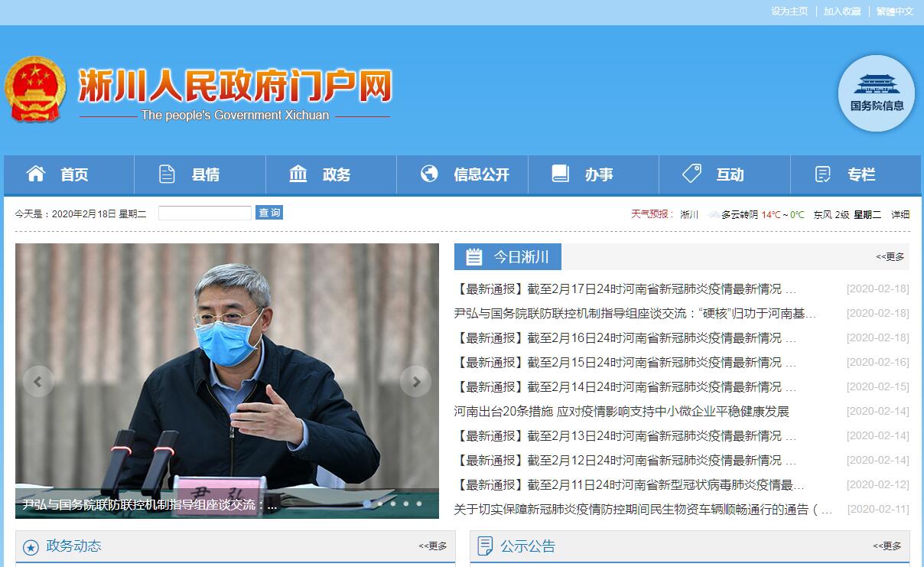This screenshot has height=567, width=924.
Task: Click the tag icon beside 互动
Action: click(x=691, y=174)
